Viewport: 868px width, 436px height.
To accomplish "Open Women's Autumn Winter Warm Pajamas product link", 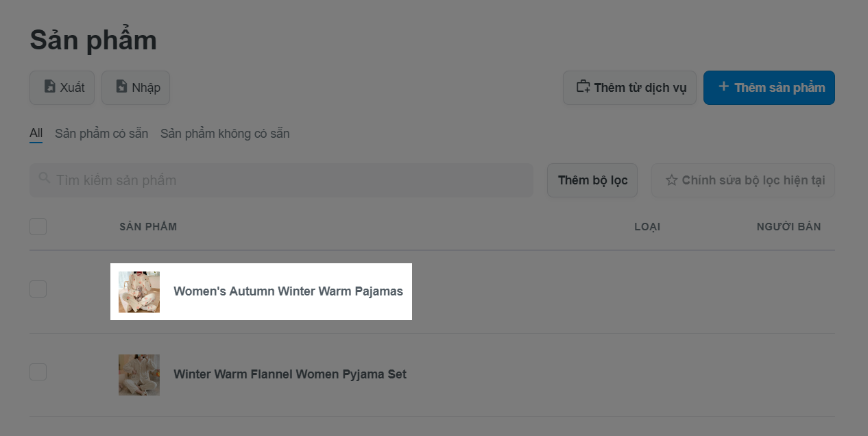I will point(288,291).
